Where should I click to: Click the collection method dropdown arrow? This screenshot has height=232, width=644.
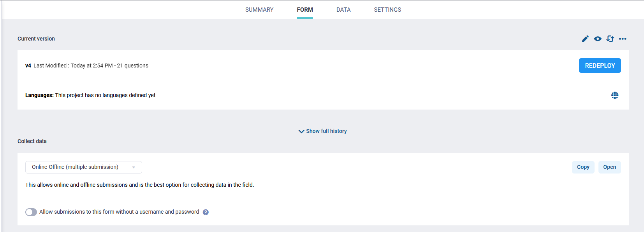pyautogui.click(x=134, y=167)
